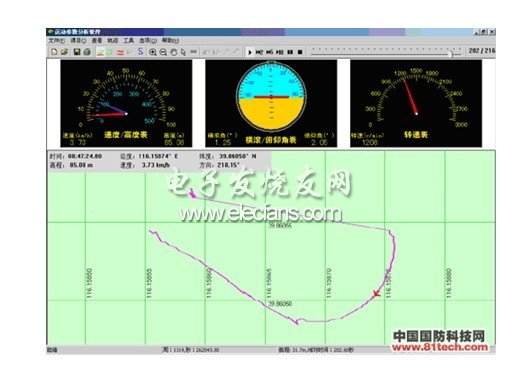Select the hand pan tool
The width and height of the screenshot is (521, 386).
pyautogui.click(x=173, y=52)
